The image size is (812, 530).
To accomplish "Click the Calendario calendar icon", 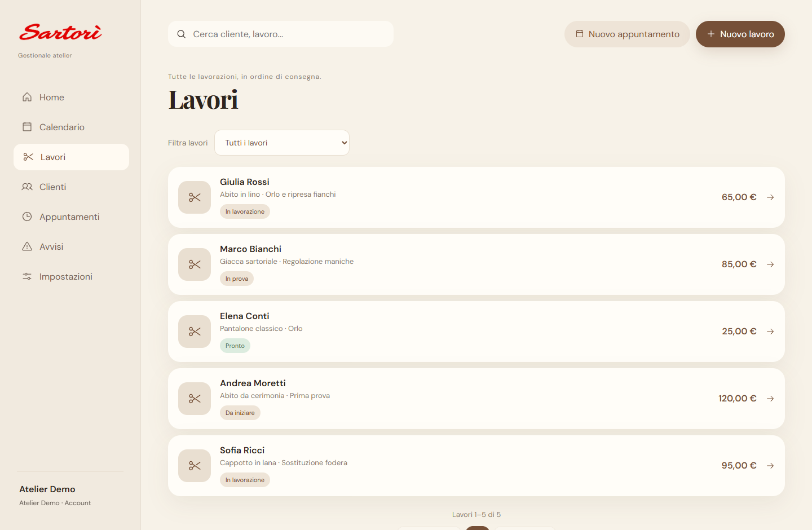I will tap(27, 127).
